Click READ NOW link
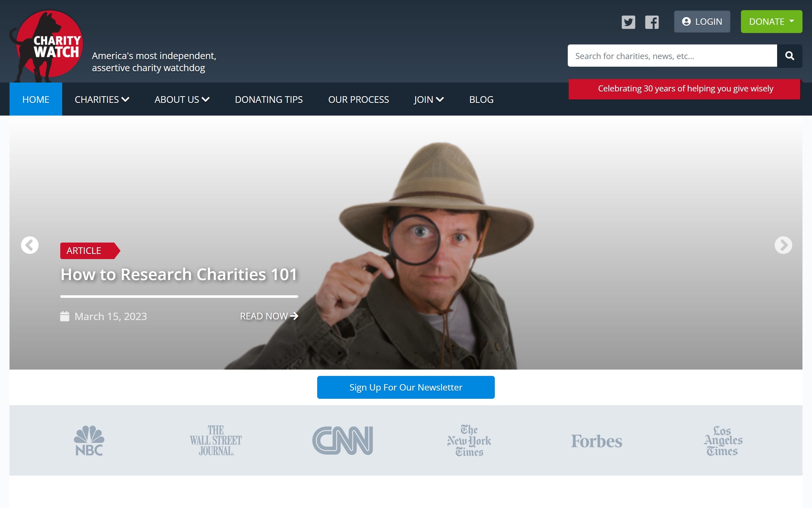812x508 pixels. 269,316
